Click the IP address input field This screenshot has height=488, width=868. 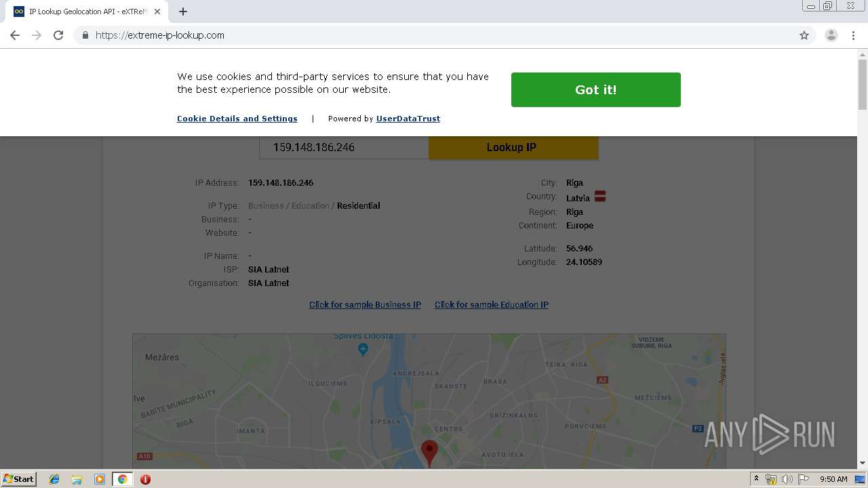[x=344, y=147]
